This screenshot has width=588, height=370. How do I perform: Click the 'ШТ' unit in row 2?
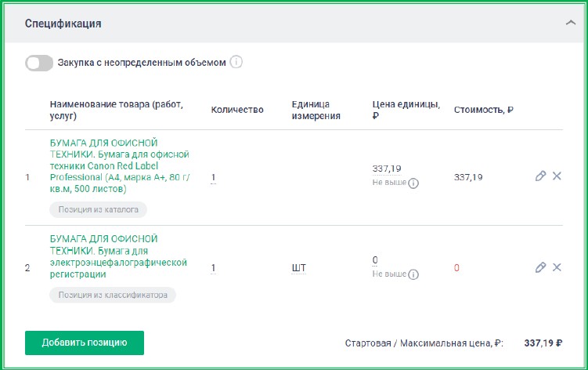click(x=298, y=268)
